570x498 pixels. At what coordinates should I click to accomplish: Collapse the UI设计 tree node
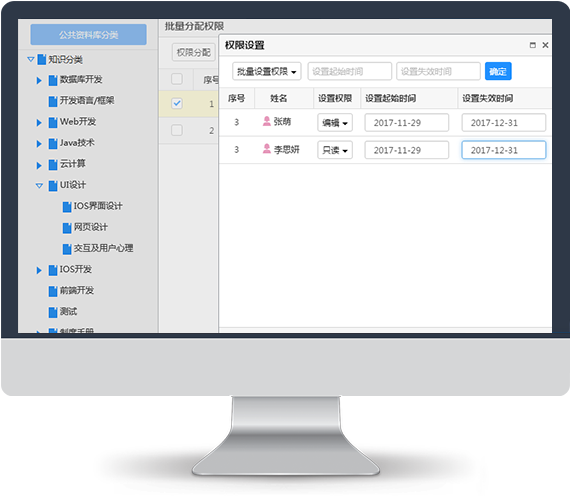click(39, 186)
